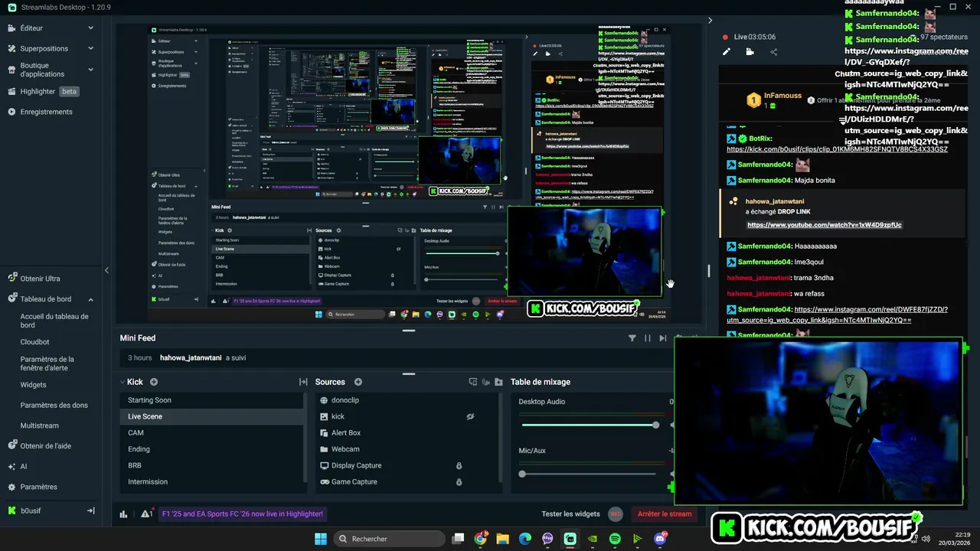Adjust the Desktop Audio volume slider
Screen dimensions: 980x551
coord(589,425)
